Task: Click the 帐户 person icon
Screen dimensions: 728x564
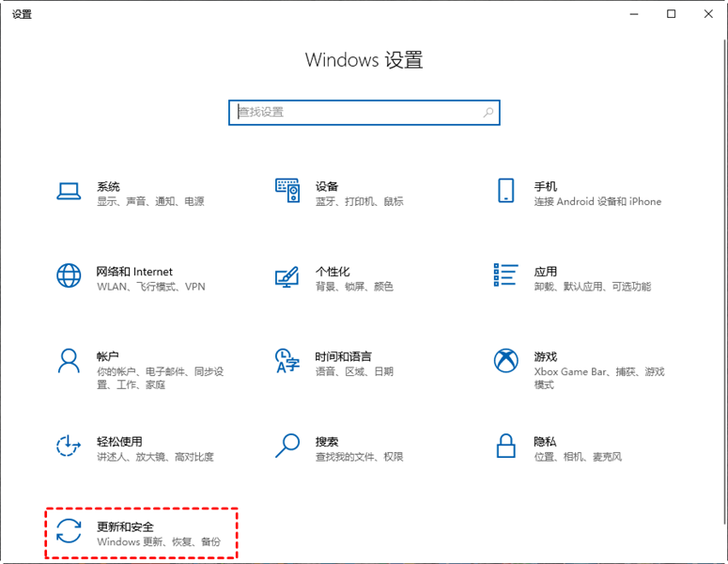Action: pyautogui.click(x=69, y=361)
